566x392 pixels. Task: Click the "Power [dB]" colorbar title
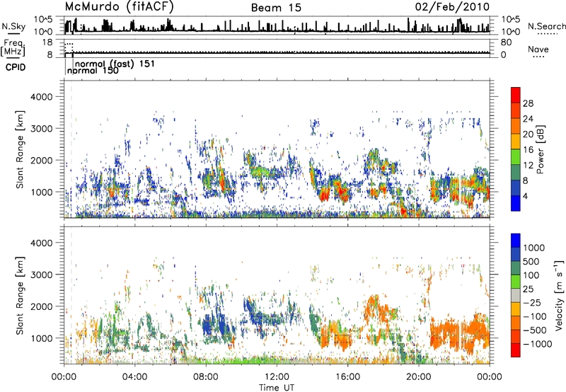(541, 149)
